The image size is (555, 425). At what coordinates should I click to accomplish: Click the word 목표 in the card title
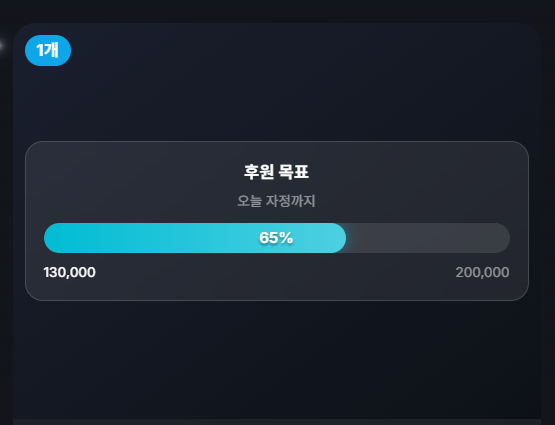pyautogui.click(x=294, y=172)
